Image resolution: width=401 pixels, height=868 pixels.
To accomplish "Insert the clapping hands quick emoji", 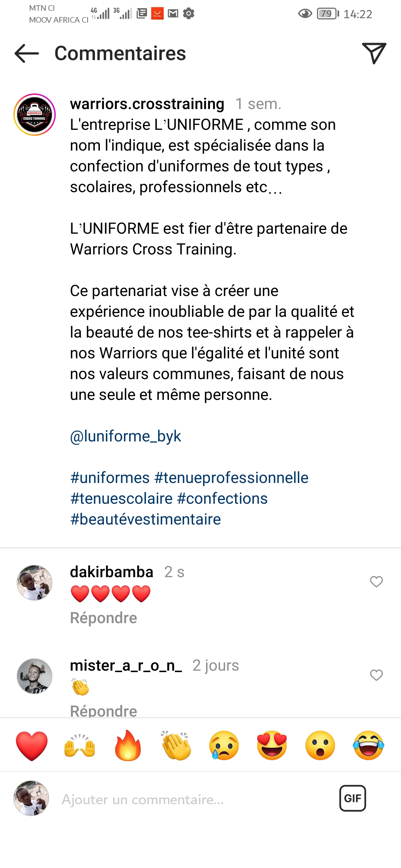I will (x=176, y=746).
